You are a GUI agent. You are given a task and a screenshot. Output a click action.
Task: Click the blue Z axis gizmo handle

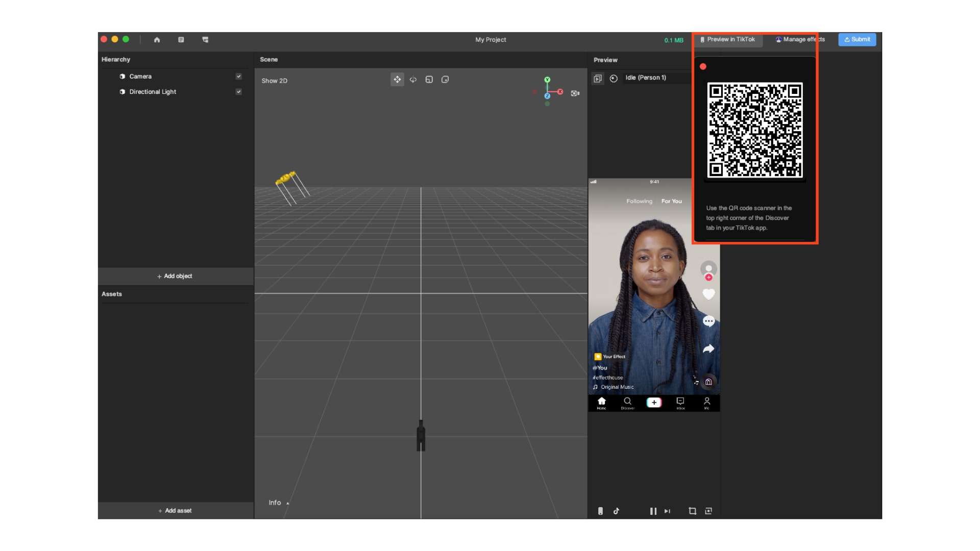(x=547, y=96)
